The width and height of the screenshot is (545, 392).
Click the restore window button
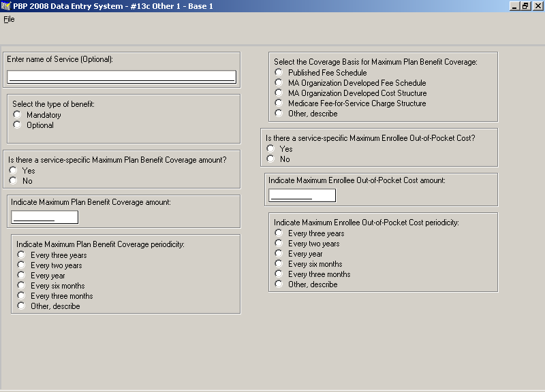525,6
